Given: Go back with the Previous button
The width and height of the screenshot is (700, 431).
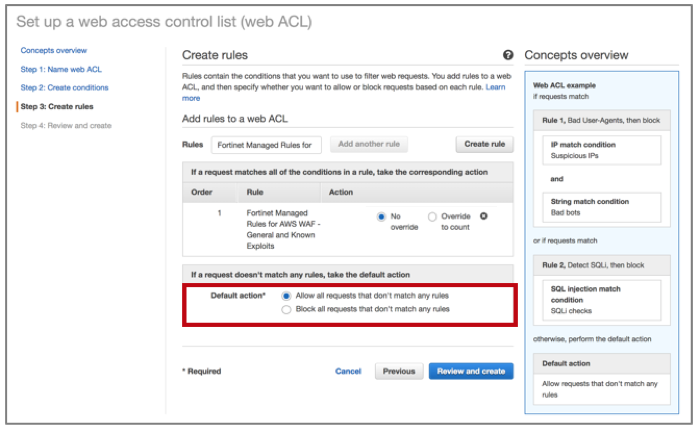Looking at the screenshot, I should 398,371.
